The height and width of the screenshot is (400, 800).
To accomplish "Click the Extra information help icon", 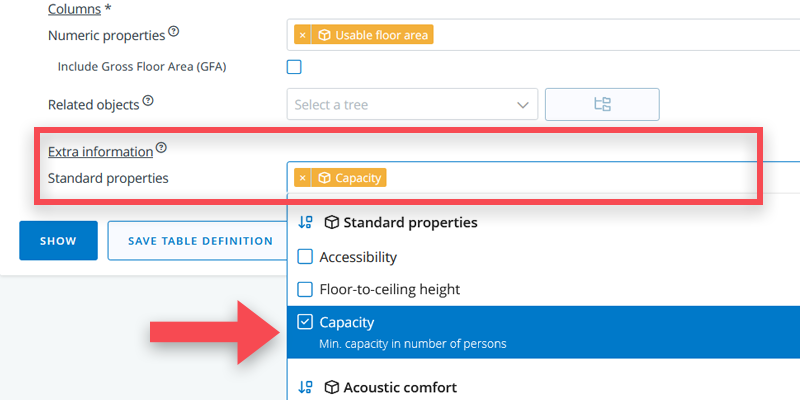I will [161, 148].
